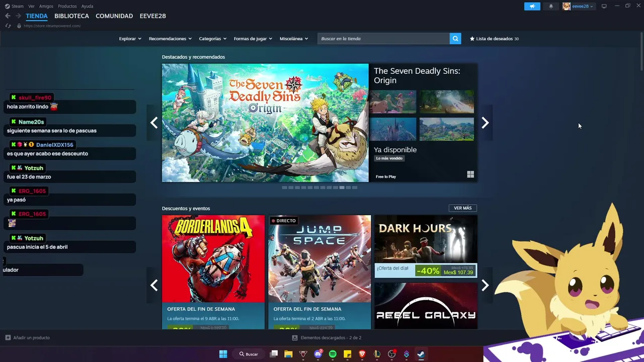
Task: Switch to the COMUNIDAD tab
Action: [x=114, y=16]
